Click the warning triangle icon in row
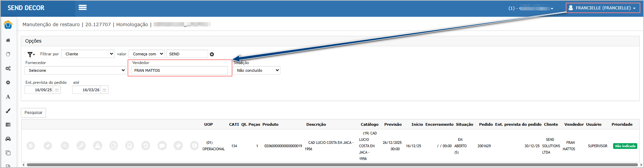 click(x=97, y=146)
